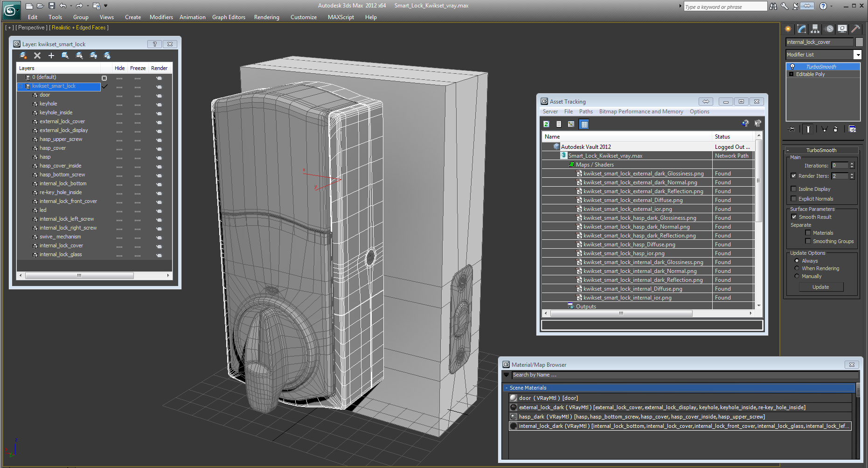Open the Undo history dropdown arrow
This screenshot has width=868, height=468.
(71, 6)
